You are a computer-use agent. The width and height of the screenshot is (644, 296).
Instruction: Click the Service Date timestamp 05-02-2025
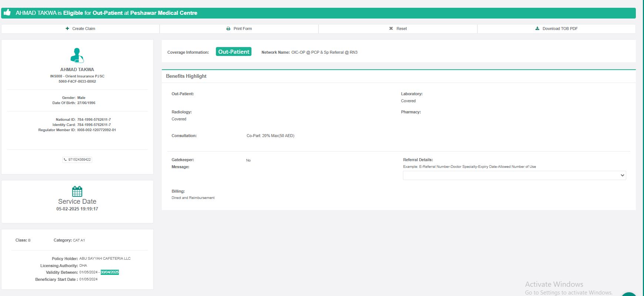[x=77, y=209]
